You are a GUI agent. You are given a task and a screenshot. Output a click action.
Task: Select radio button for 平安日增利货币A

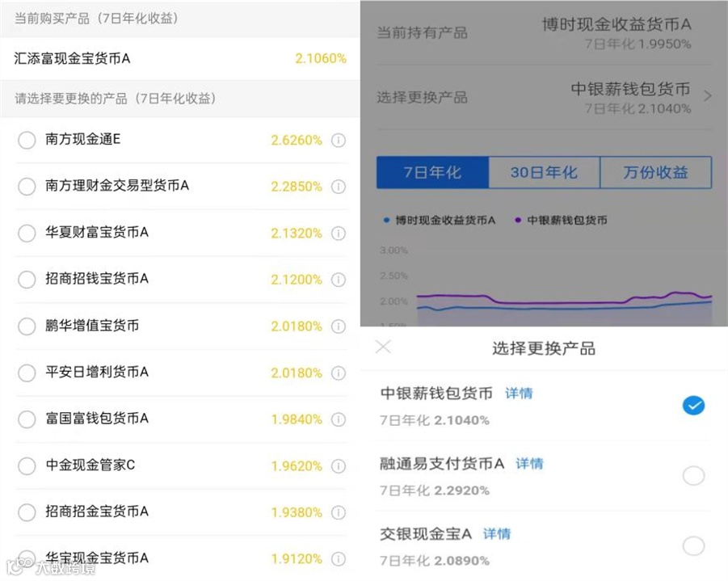pos(27,373)
